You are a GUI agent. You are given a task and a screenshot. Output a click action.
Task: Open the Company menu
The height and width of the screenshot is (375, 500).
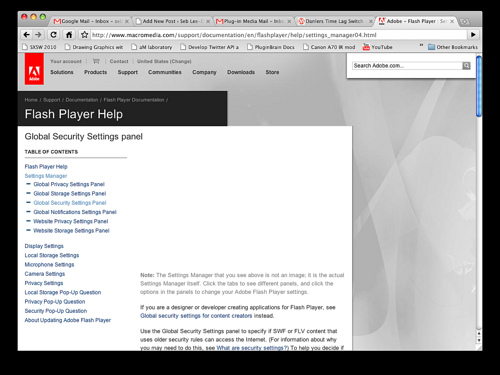pyautogui.click(x=204, y=72)
